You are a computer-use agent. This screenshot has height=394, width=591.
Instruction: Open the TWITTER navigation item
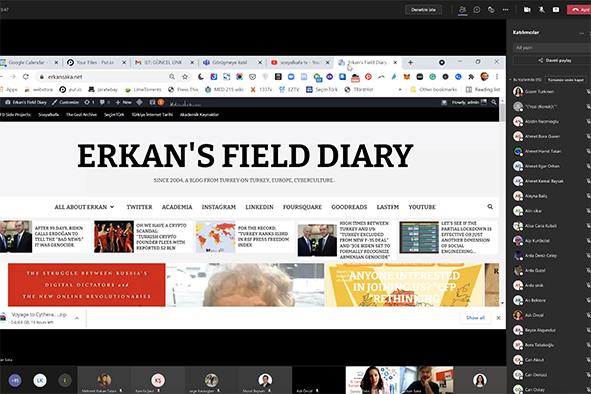139,207
